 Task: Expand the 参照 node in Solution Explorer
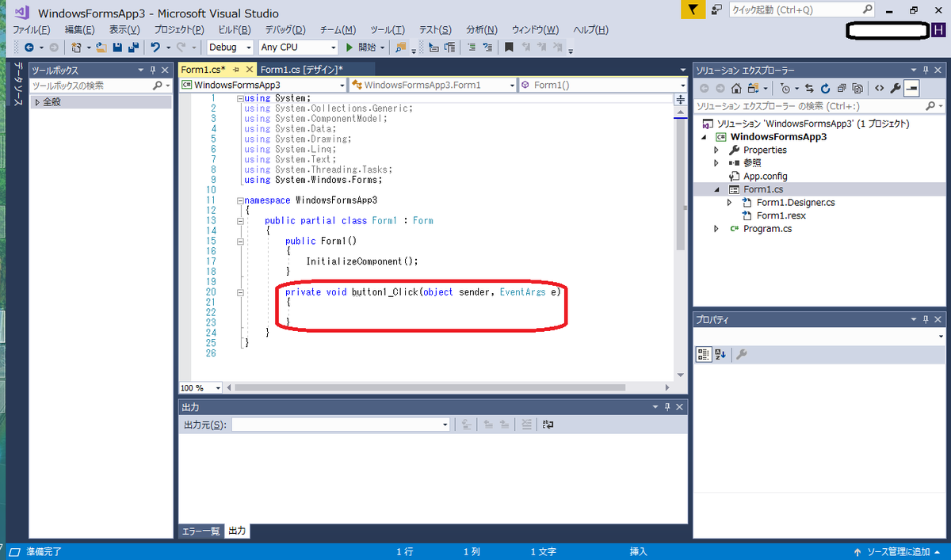[x=716, y=163]
